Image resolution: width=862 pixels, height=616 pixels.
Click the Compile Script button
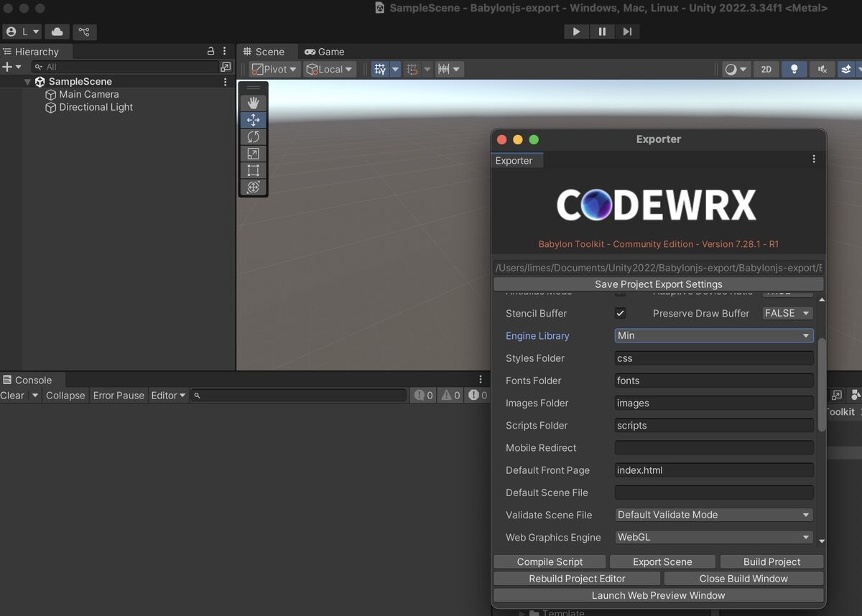[550, 561]
